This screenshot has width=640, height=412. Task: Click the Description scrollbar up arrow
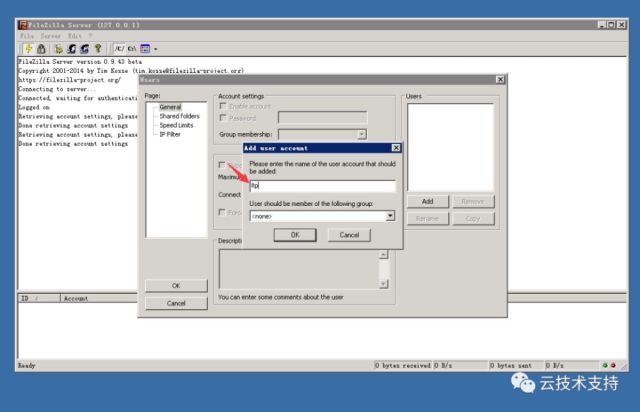(383, 254)
